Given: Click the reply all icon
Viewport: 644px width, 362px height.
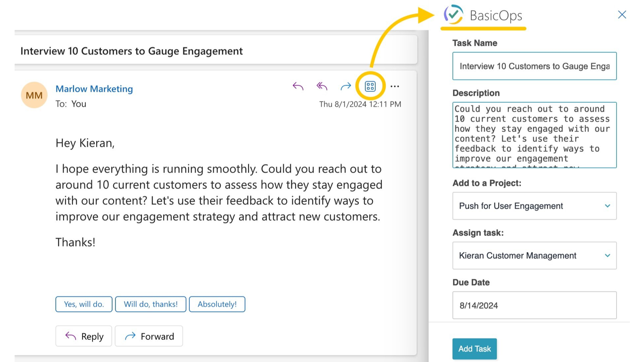Looking at the screenshot, I should tap(322, 86).
